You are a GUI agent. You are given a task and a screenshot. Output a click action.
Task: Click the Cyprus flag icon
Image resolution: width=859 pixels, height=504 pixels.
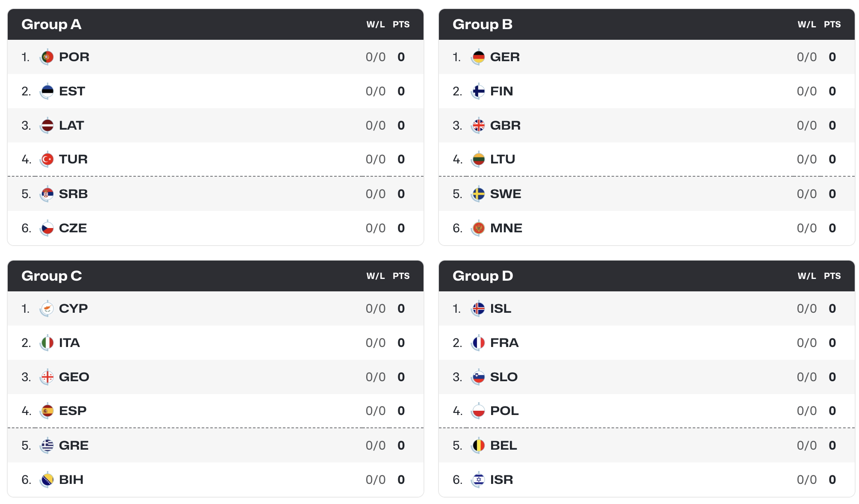[47, 308]
